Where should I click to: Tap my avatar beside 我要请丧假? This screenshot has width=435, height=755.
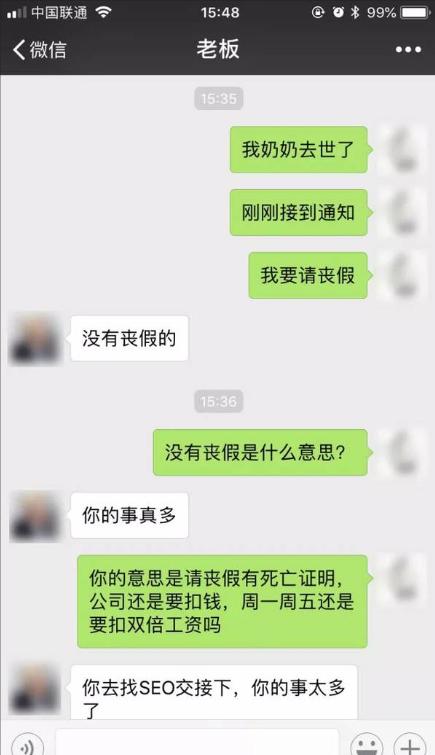[x=403, y=275]
